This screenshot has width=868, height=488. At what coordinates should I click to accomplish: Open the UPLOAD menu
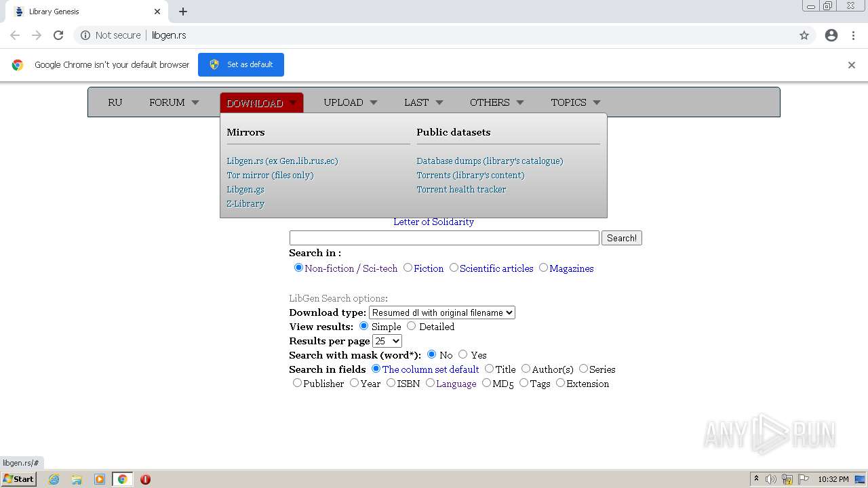point(351,102)
